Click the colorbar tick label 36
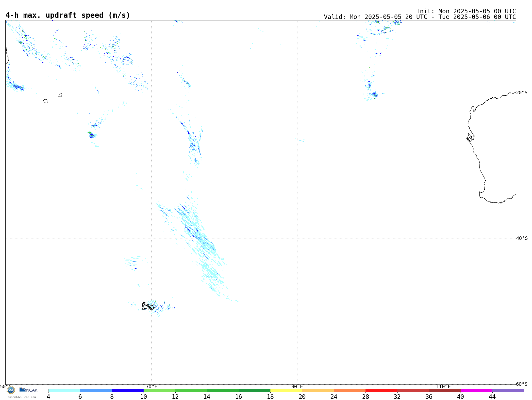532x400 pixels. coord(429,397)
